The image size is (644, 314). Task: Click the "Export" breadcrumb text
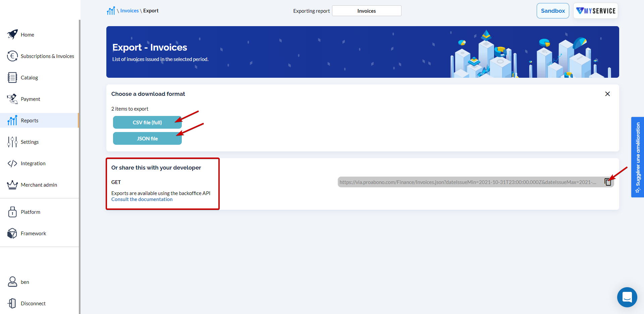(151, 11)
